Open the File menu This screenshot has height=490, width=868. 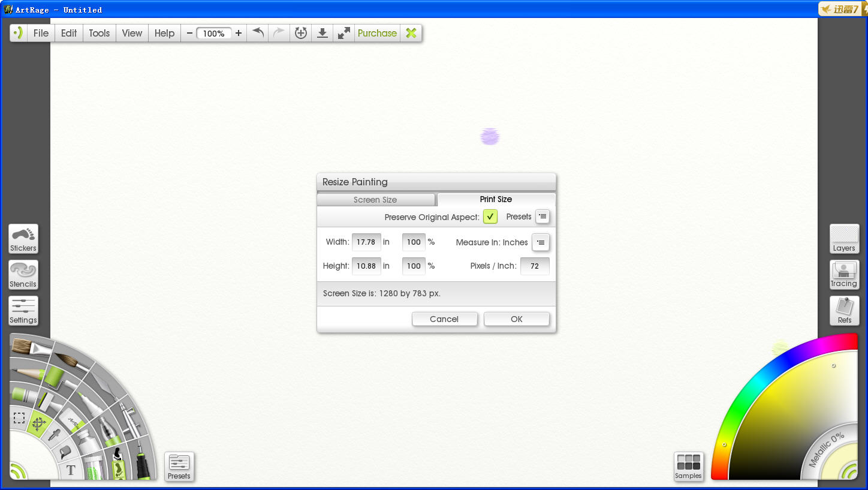41,33
